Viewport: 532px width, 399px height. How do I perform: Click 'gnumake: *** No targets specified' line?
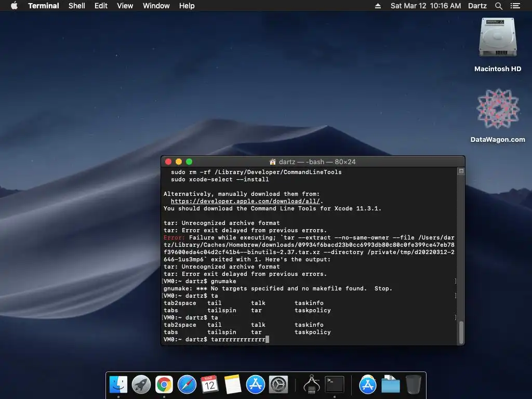point(278,288)
